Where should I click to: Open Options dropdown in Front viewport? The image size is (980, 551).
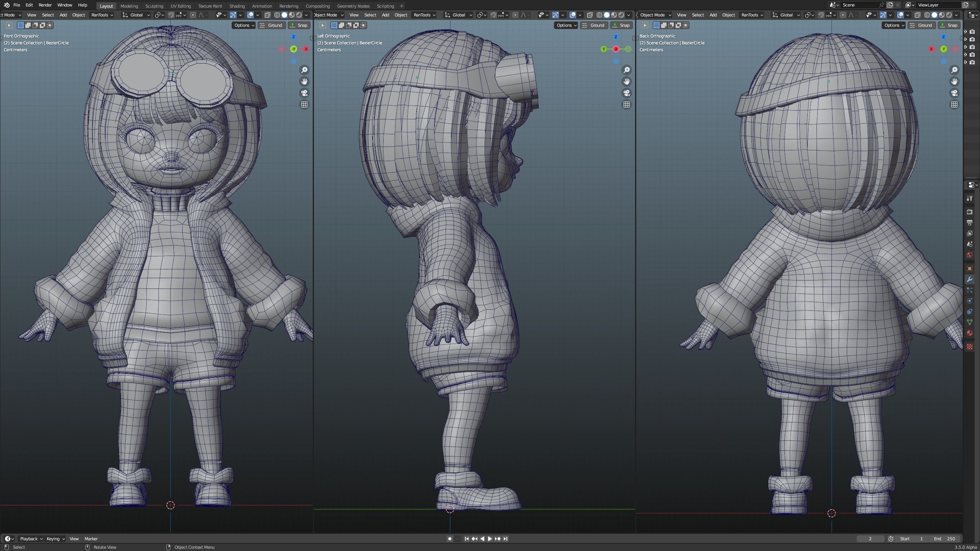pyautogui.click(x=243, y=25)
